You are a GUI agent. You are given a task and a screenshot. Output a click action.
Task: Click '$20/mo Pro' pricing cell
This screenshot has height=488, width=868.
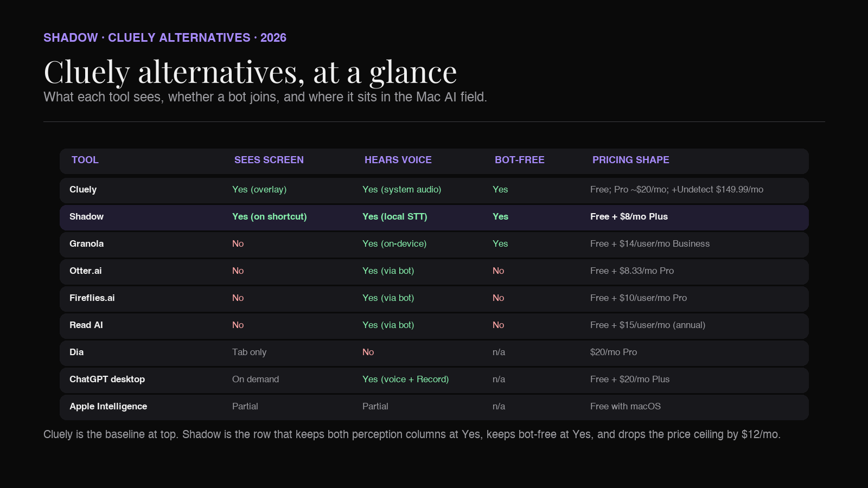[614, 352]
